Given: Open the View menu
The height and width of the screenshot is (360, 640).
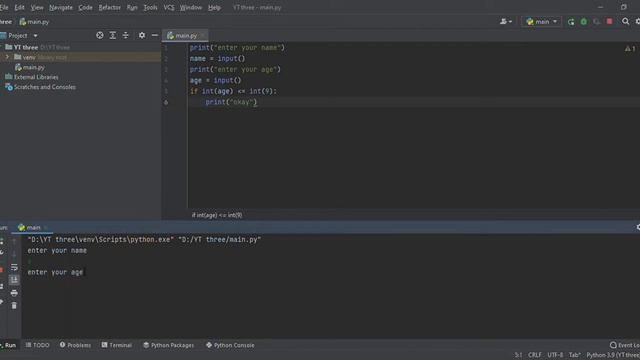Looking at the screenshot, I should pyautogui.click(x=37, y=7).
